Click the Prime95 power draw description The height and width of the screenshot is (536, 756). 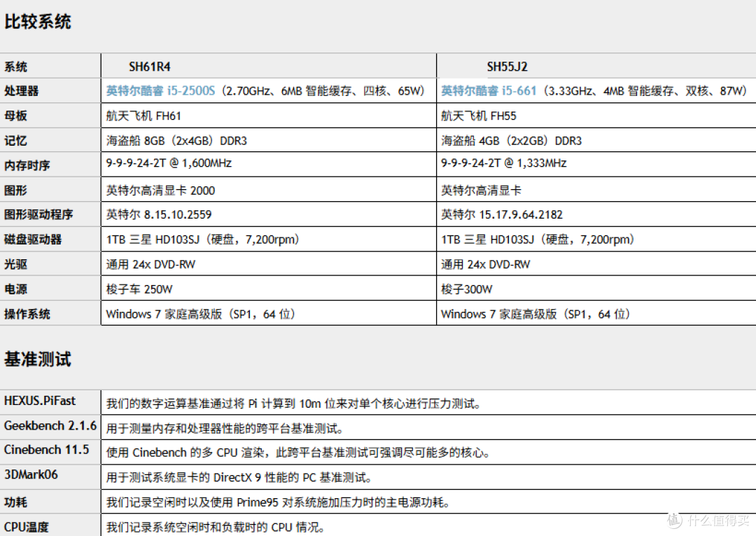279,502
